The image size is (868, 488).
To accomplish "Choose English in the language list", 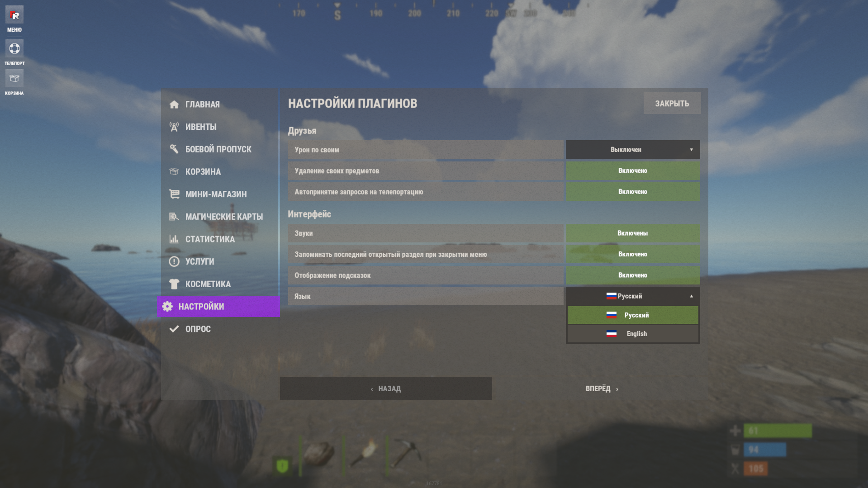I will point(633,334).
